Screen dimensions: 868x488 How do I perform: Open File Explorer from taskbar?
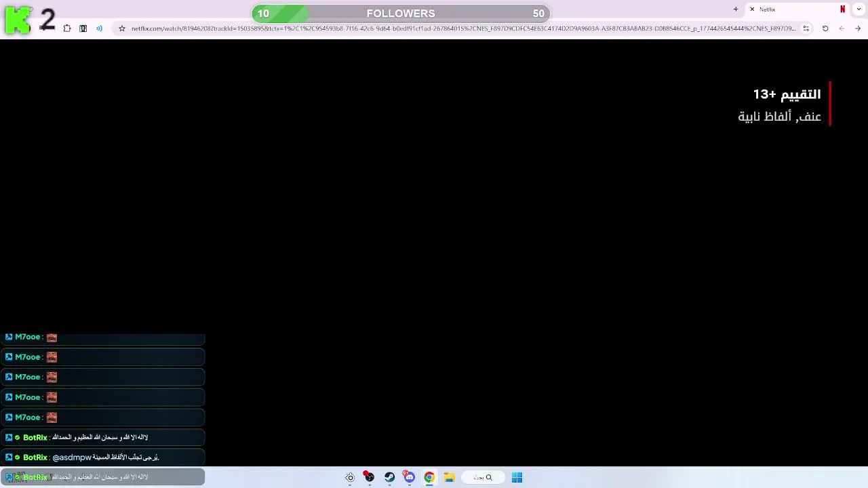point(449,478)
